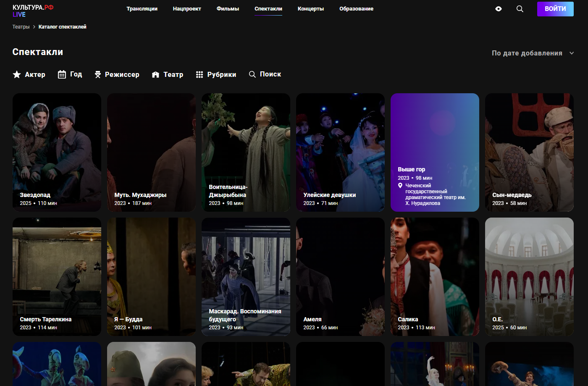Open the Образование section
The width and height of the screenshot is (588, 386).
356,9
